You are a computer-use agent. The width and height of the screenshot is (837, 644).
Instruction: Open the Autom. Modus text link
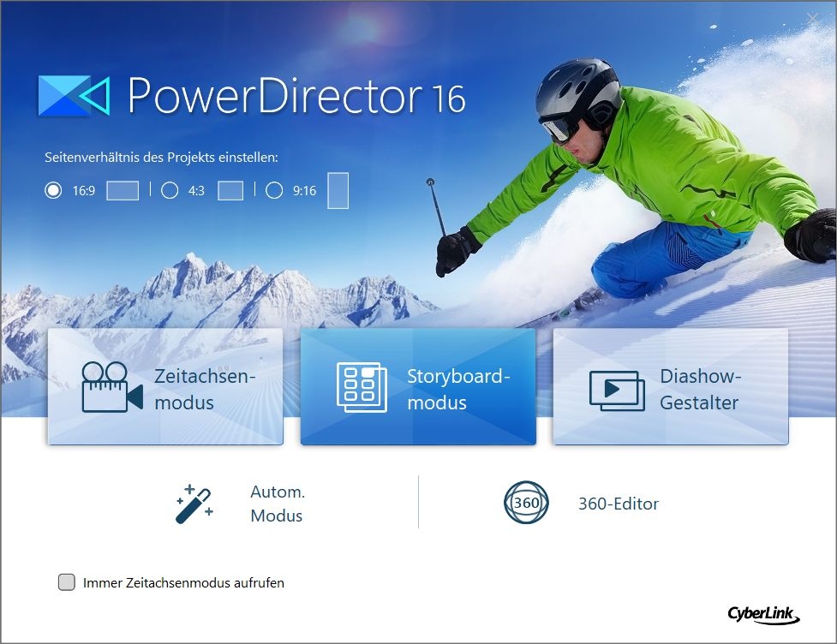click(x=277, y=504)
